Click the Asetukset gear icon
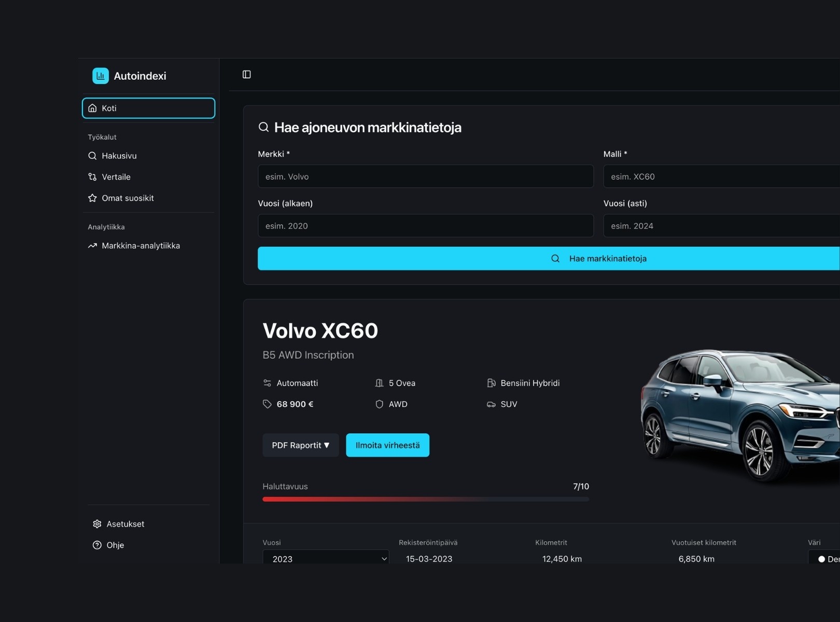Image resolution: width=840 pixels, height=622 pixels. coord(97,524)
